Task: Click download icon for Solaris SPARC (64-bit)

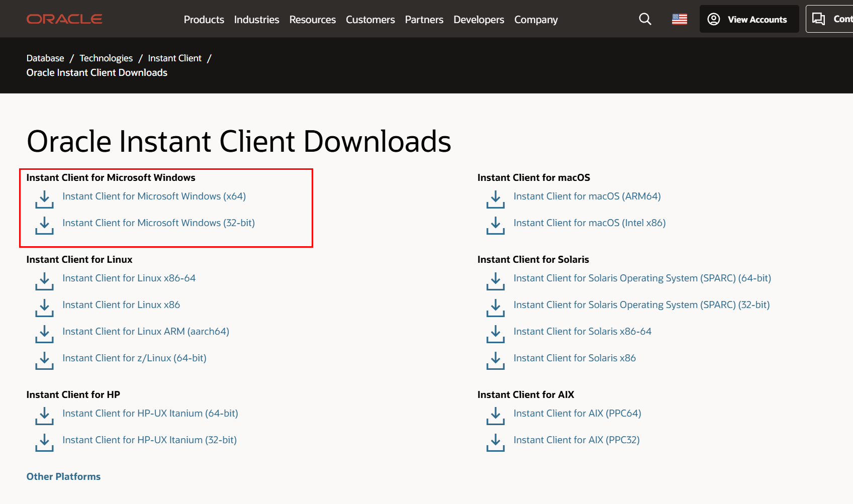Action: tap(496, 281)
